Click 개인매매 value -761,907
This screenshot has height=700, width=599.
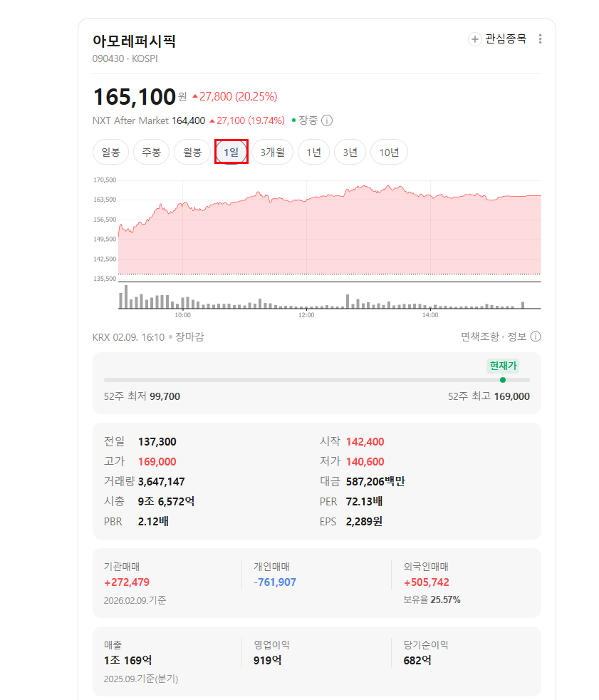click(275, 582)
